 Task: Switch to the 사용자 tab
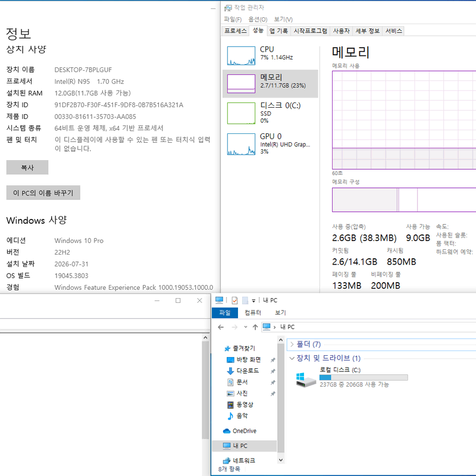point(341,31)
